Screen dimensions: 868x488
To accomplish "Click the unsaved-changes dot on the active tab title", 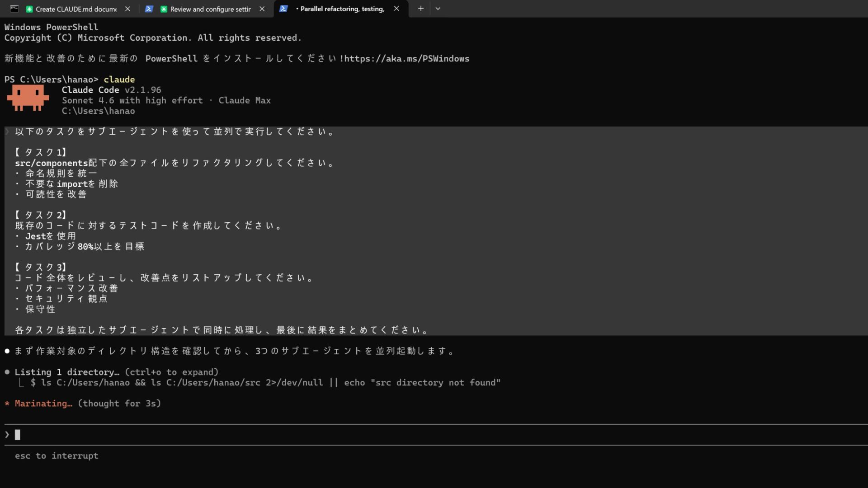I will (x=297, y=9).
